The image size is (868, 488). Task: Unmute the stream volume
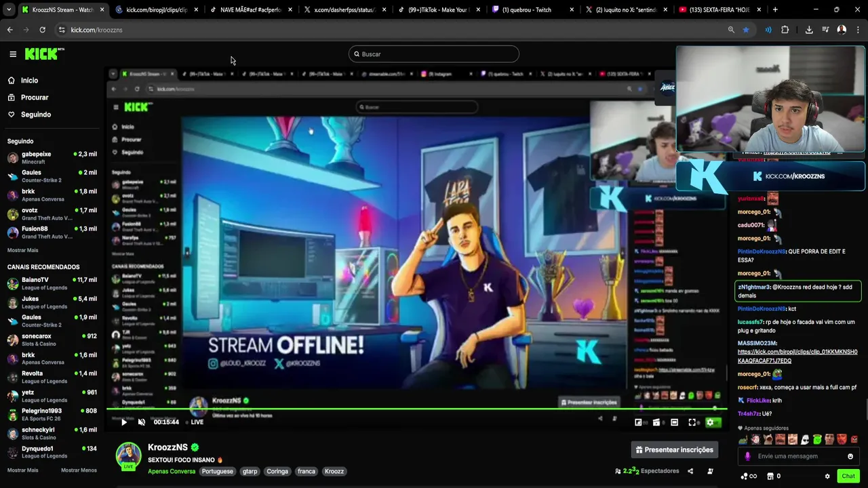pyautogui.click(x=142, y=422)
